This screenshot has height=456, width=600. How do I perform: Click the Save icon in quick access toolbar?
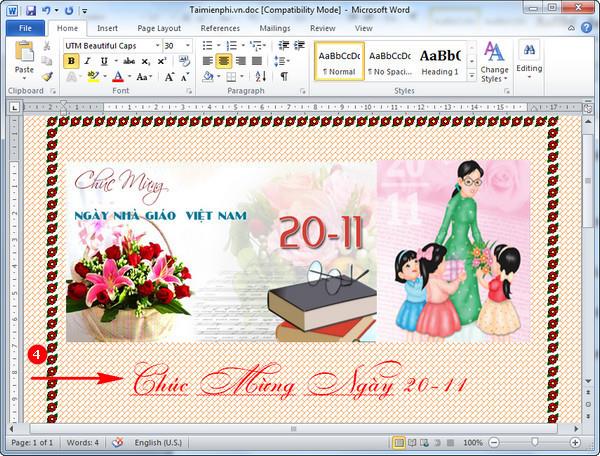(x=31, y=10)
